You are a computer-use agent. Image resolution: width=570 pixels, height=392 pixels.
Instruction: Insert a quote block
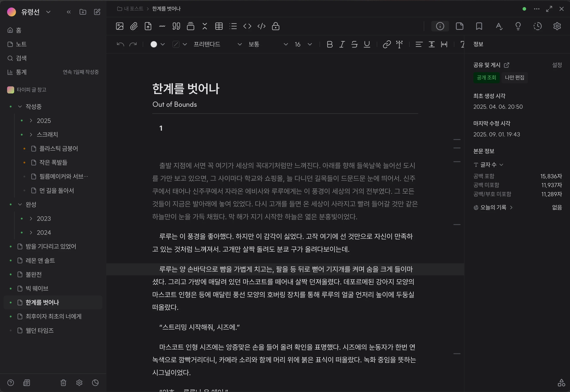176,26
